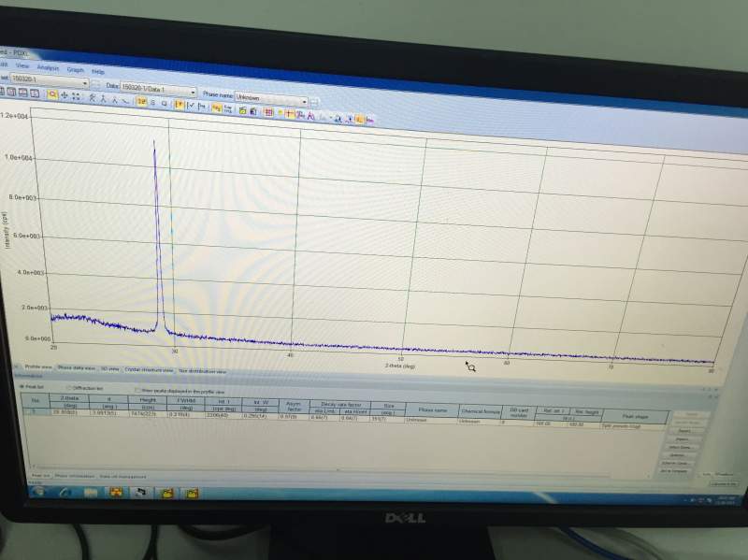
Task: Activate the four-arrow pan tool
Action: click(x=65, y=95)
